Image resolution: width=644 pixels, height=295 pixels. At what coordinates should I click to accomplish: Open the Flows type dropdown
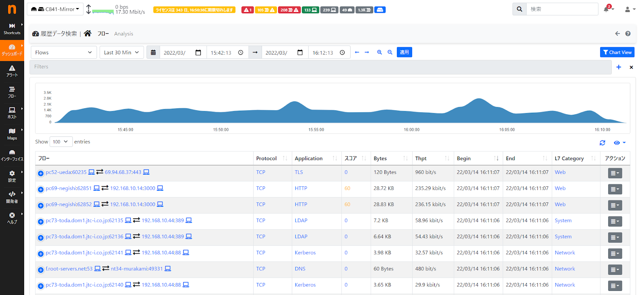click(x=64, y=52)
